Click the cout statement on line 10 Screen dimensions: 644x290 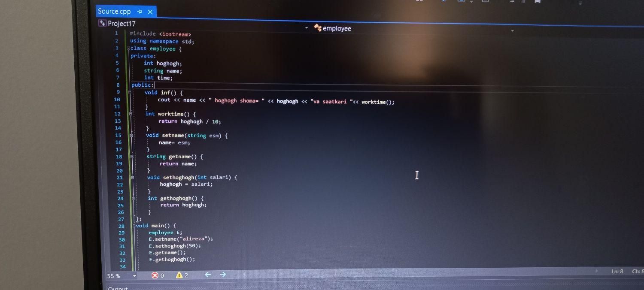coord(276,101)
